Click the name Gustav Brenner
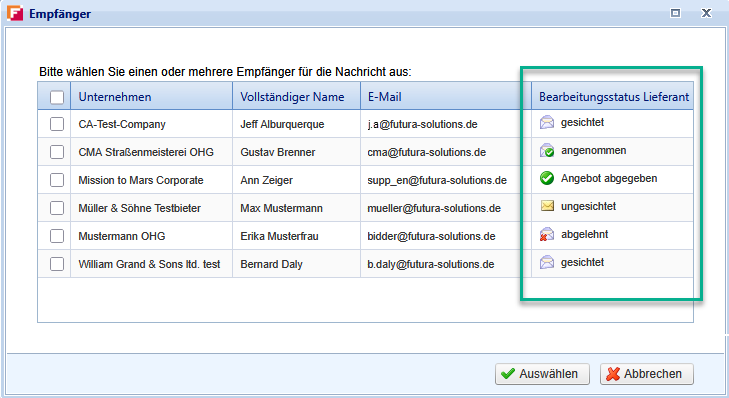 pyautogui.click(x=278, y=152)
